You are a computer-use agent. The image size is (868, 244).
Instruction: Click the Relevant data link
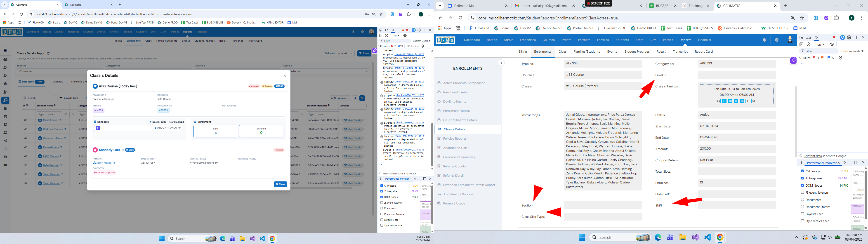click(812, 156)
